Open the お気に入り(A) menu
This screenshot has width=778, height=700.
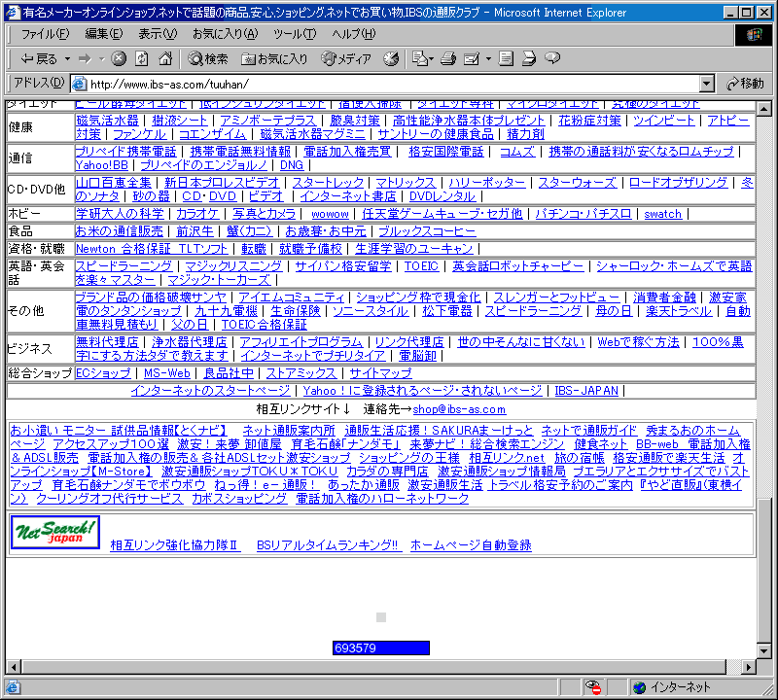point(226,34)
